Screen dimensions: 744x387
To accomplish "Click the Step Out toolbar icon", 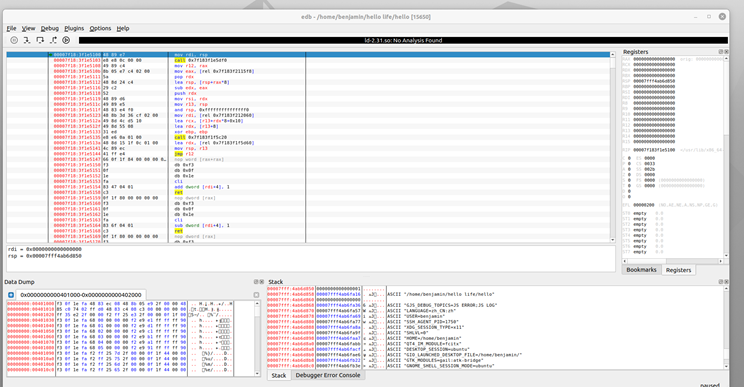I will [x=54, y=40].
